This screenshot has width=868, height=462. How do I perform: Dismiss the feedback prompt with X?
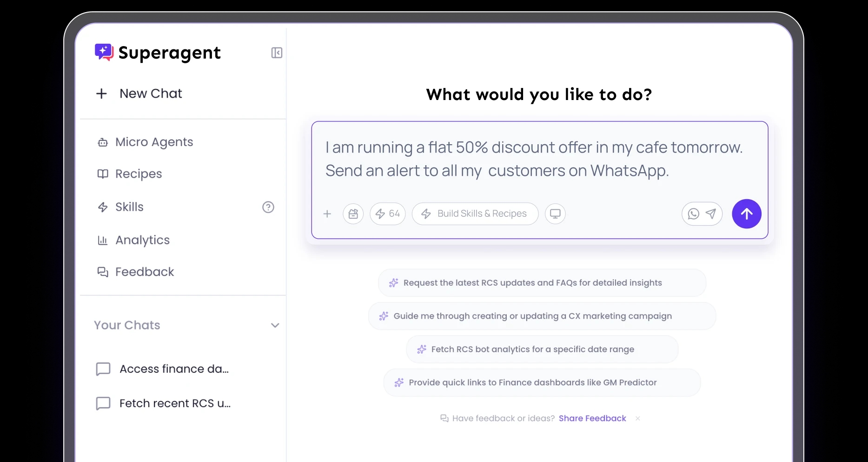(638, 418)
